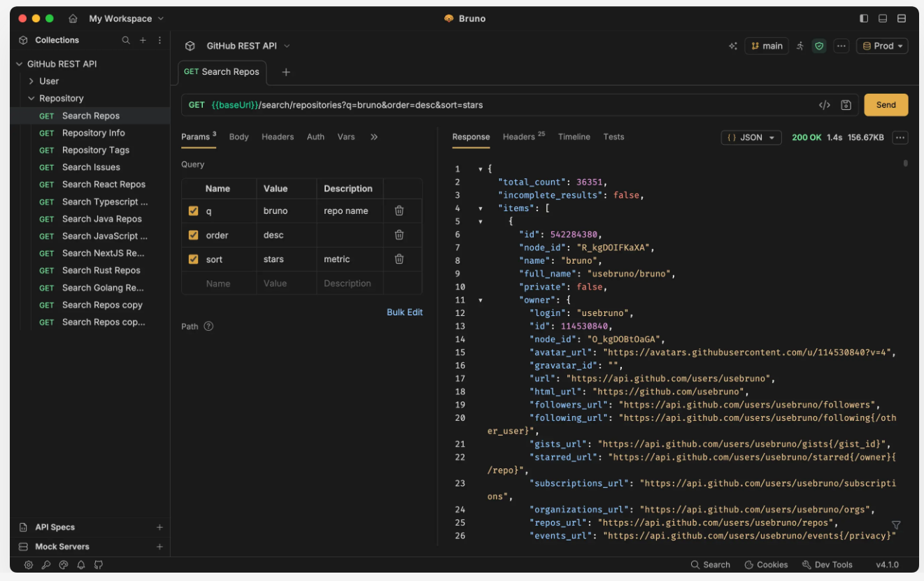Click the generate code icon in URL bar
Viewport: 924px width, 581px height.
tap(825, 105)
